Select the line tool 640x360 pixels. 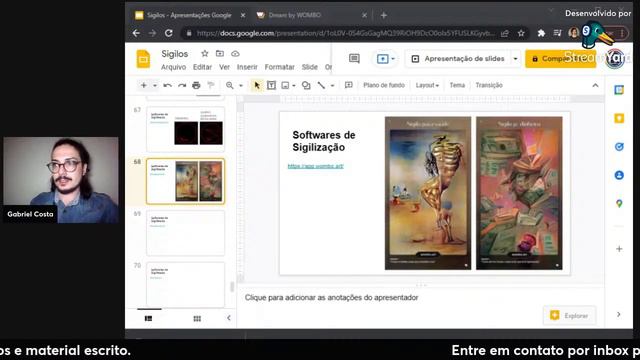322,85
